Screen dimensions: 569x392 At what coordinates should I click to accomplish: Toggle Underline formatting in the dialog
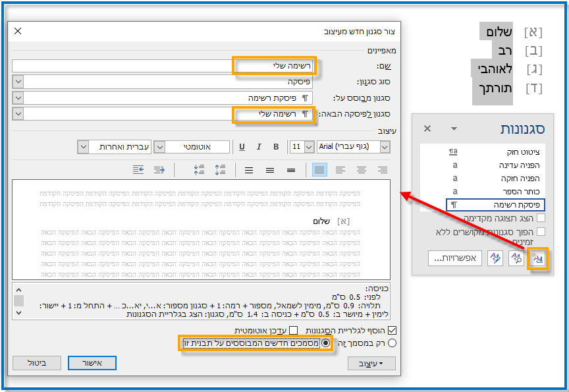(x=242, y=147)
